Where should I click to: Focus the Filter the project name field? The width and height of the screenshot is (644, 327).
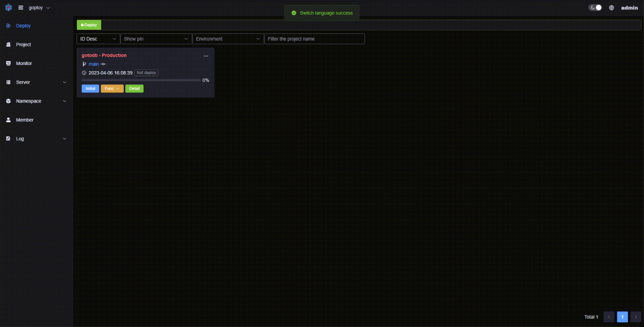point(315,39)
